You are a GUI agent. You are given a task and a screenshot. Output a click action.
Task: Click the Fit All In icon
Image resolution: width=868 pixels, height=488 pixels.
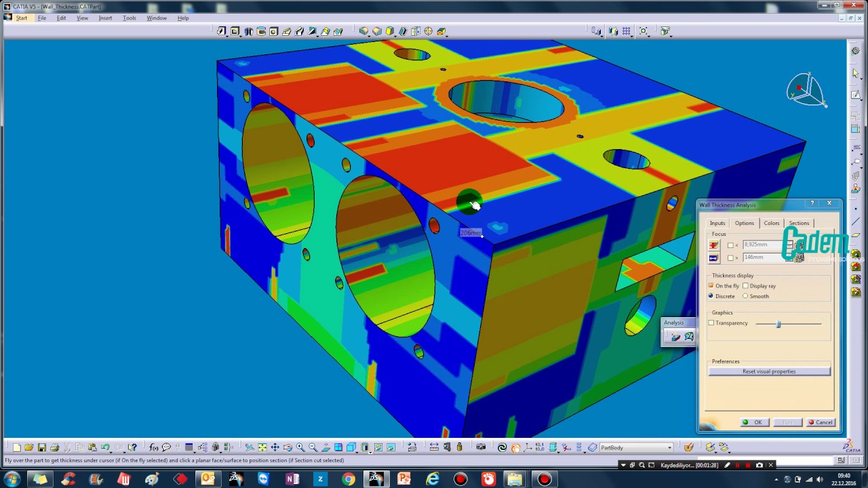click(262, 447)
